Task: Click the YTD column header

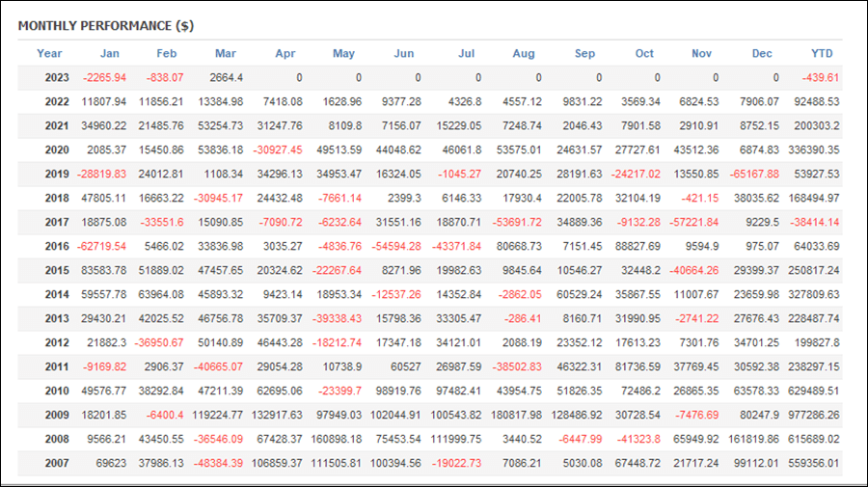Action: [822, 54]
